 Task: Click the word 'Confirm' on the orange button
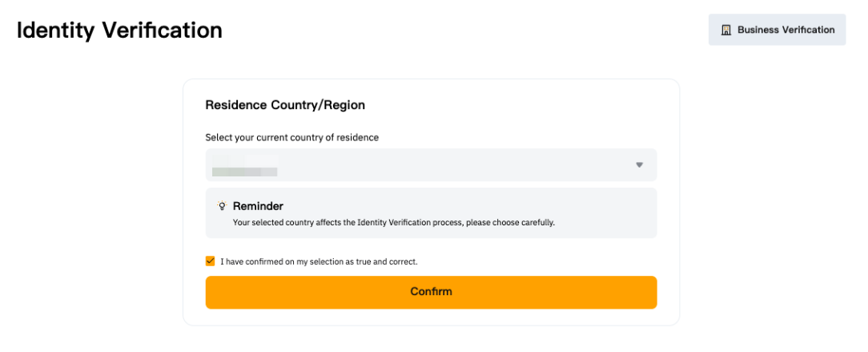coord(431,292)
